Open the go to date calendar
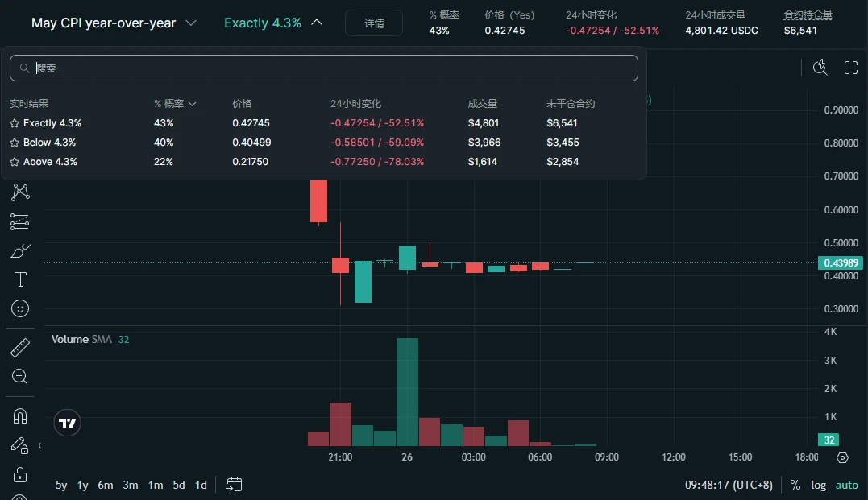The width and height of the screenshot is (868, 500). 235,485
